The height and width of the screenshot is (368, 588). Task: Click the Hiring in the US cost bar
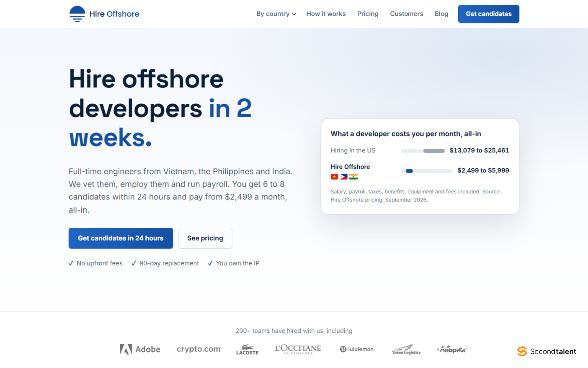pos(423,151)
